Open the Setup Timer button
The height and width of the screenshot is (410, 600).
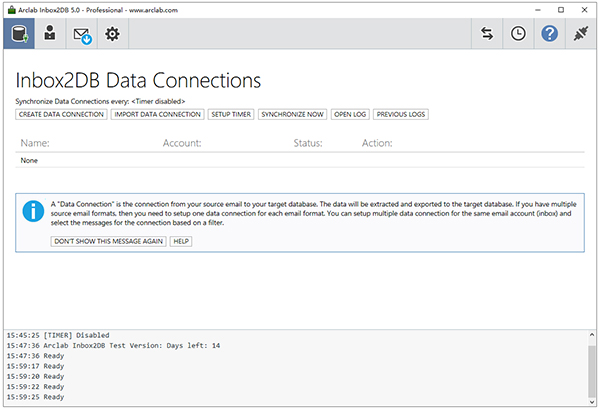click(x=231, y=114)
